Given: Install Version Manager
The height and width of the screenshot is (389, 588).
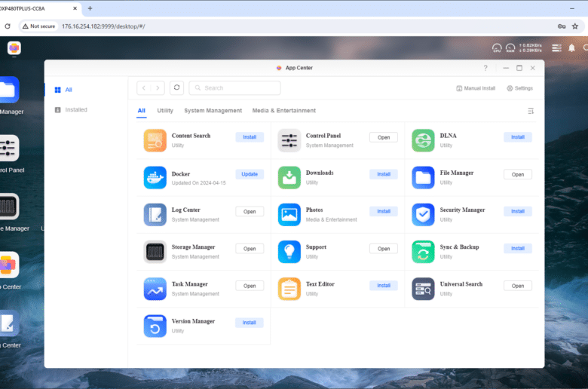Looking at the screenshot, I should click(x=249, y=323).
